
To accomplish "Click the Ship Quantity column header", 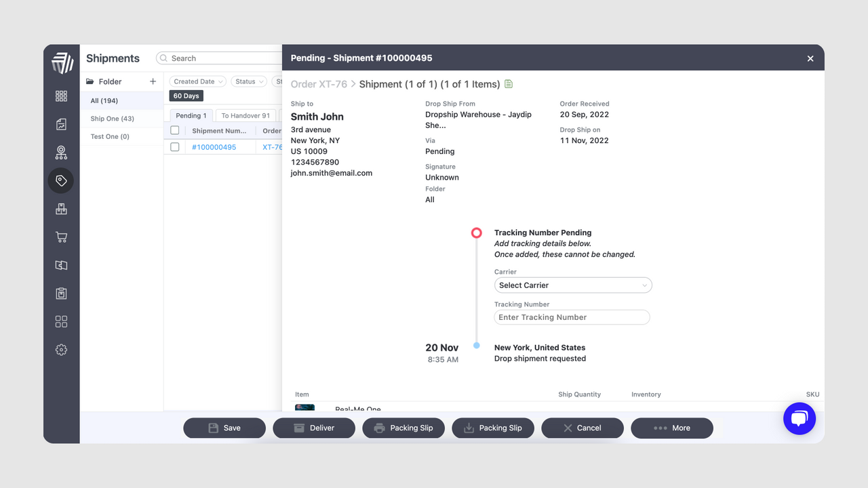I will click(x=579, y=394).
